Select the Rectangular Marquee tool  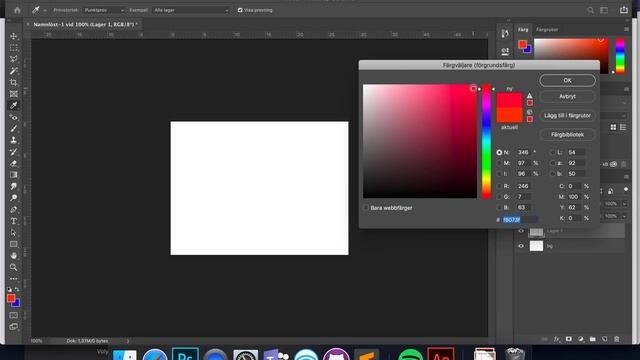pos(13,48)
